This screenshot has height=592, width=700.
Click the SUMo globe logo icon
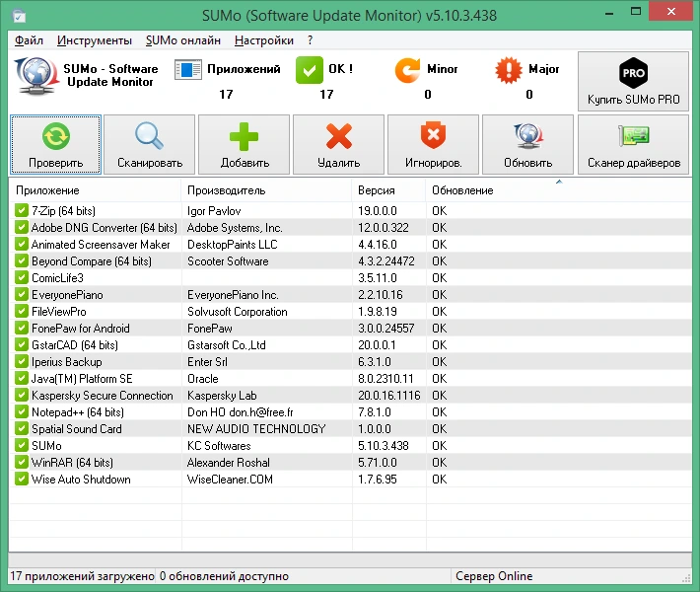coord(35,76)
